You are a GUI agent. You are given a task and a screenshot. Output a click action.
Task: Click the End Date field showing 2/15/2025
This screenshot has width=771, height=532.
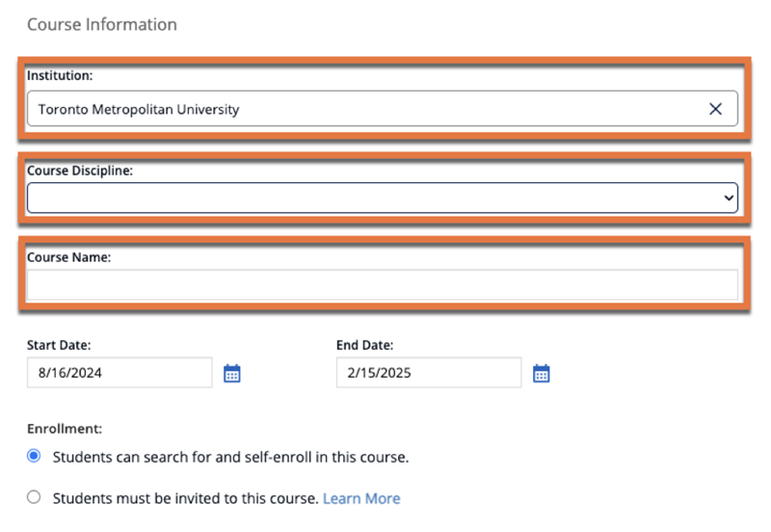[428, 372]
